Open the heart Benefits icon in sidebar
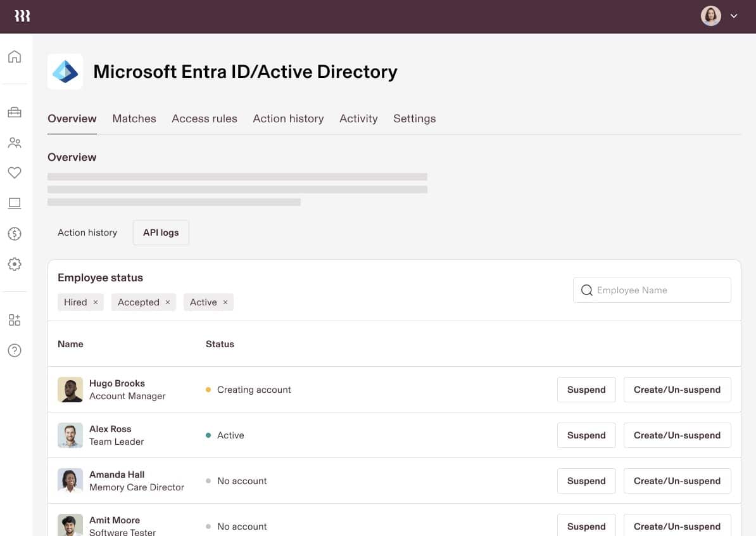 [x=15, y=173]
